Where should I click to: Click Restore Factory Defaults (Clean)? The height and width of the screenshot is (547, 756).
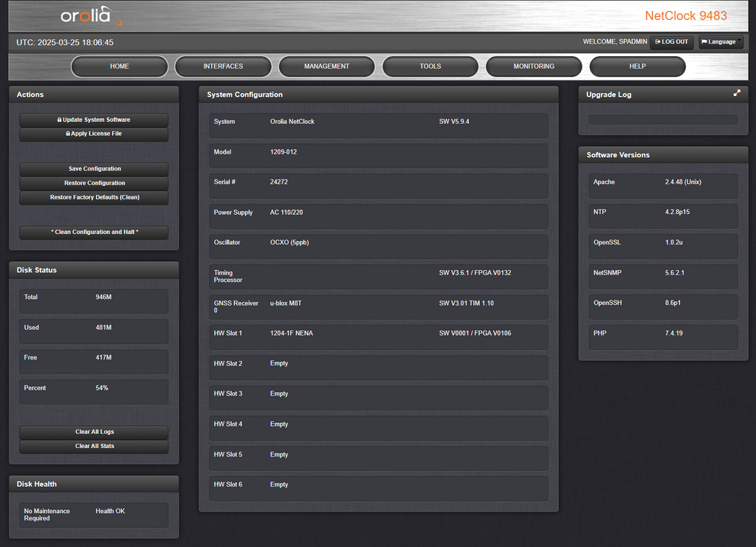tap(94, 197)
